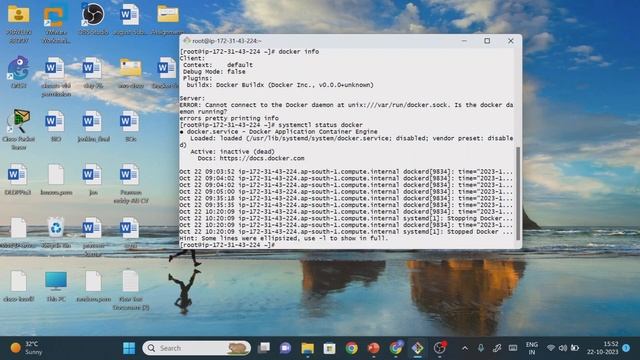Click the 'systemctl status docker' command line
The height and width of the screenshot is (360, 640).
(x=271, y=125)
